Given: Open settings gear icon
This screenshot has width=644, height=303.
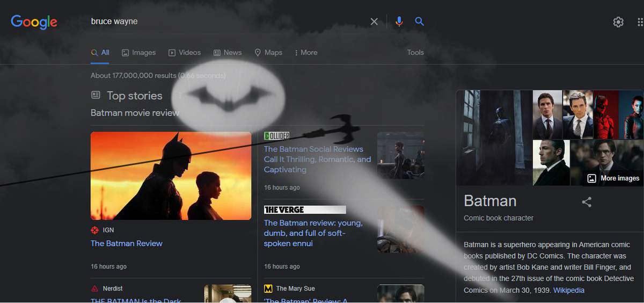Looking at the screenshot, I should 618,22.
